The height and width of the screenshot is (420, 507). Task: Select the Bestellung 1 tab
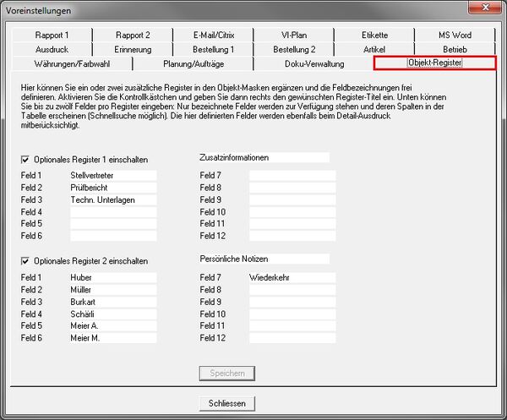click(x=213, y=49)
